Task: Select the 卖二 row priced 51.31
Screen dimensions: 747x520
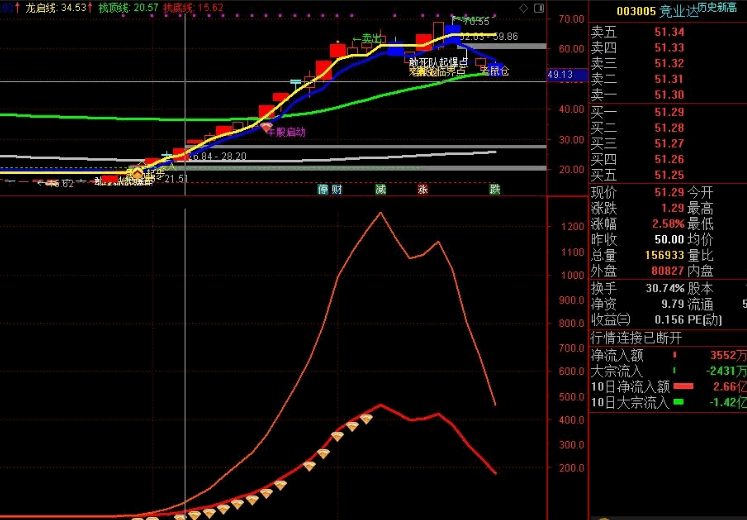Action: point(668,79)
